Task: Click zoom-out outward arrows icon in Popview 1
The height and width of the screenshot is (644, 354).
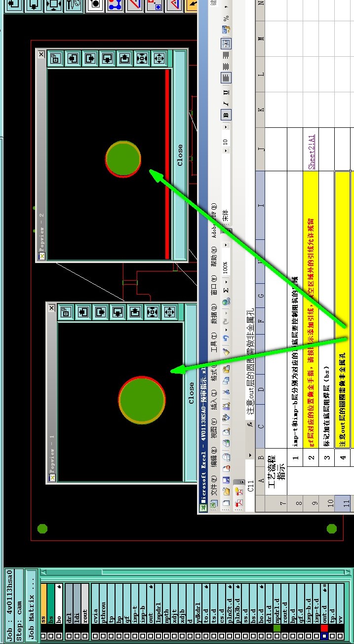Action: (169, 312)
